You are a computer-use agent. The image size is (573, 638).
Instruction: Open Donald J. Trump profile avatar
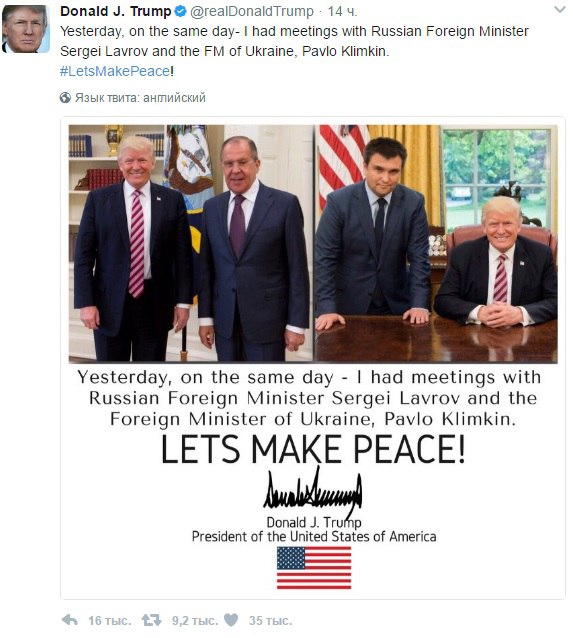click(x=26, y=28)
